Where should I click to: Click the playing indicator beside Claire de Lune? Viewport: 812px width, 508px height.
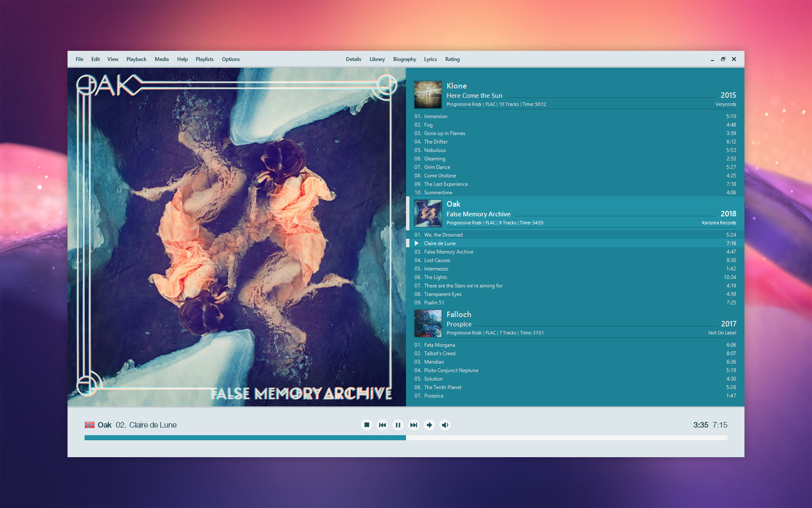[417, 243]
